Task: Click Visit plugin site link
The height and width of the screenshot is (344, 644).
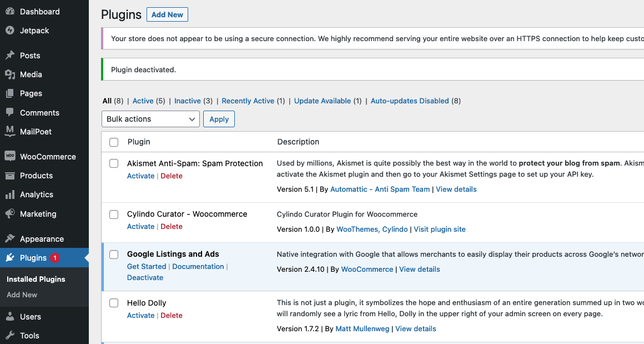Action: pyautogui.click(x=440, y=229)
